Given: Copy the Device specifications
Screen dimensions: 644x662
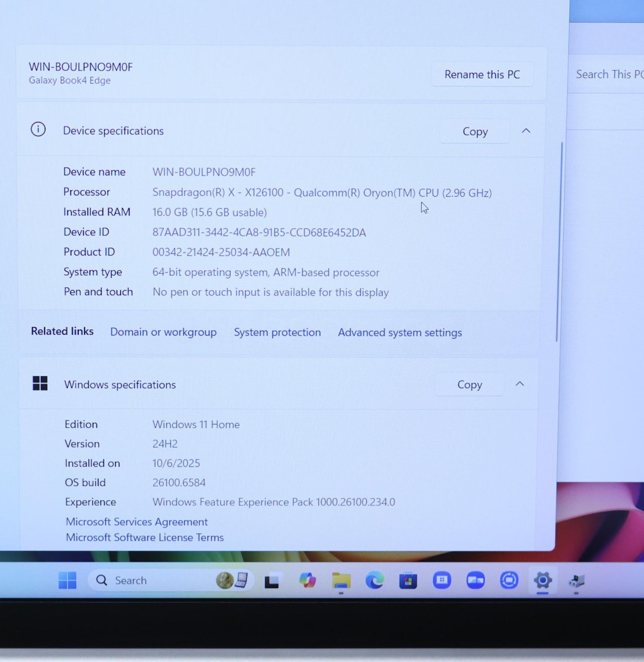Looking at the screenshot, I should (x=475, y=132).
